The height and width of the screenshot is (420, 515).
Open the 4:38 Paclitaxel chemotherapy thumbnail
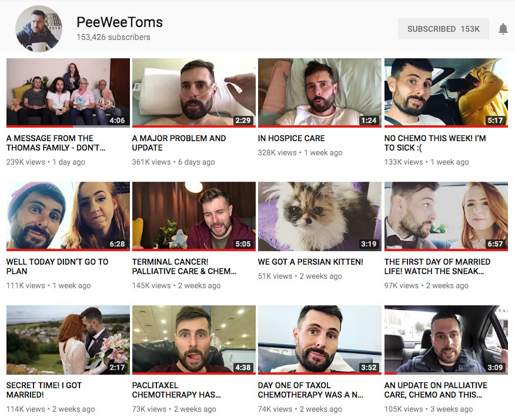(194, 339)
